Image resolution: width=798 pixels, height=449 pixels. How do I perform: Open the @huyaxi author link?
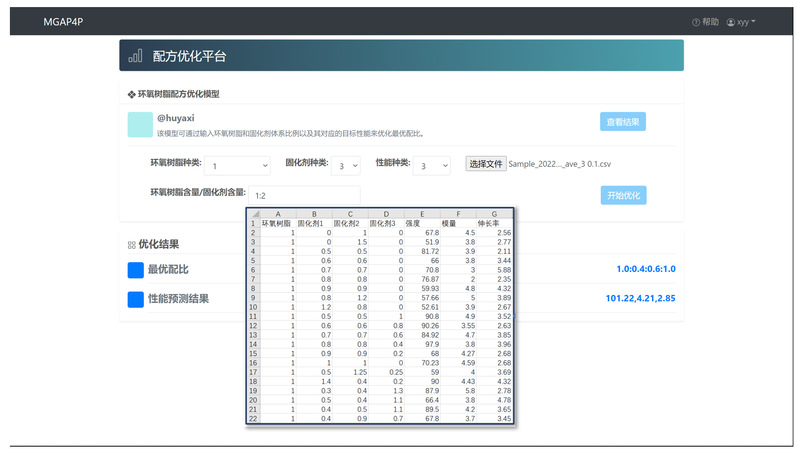175,117
